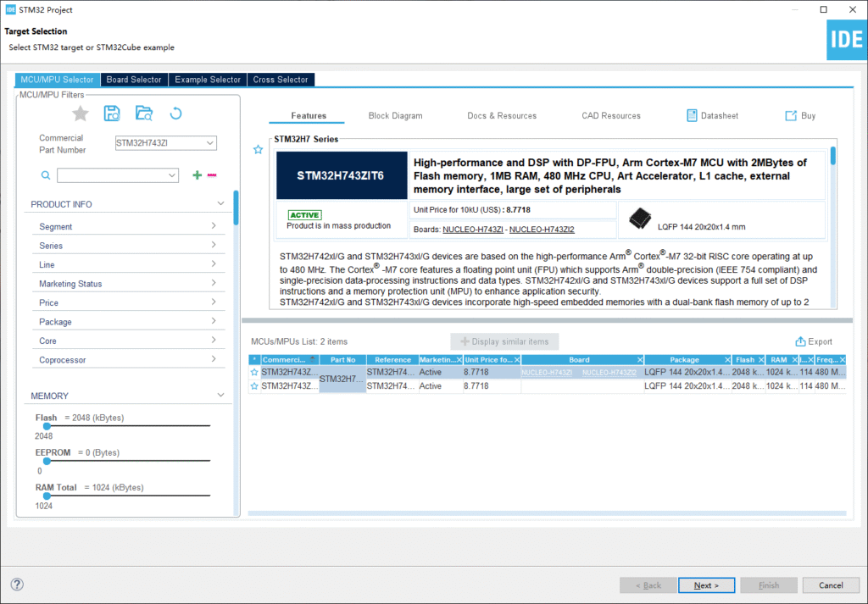868x604 pixels.
Task: Expand the Segment filter
Action: point(214,225)
